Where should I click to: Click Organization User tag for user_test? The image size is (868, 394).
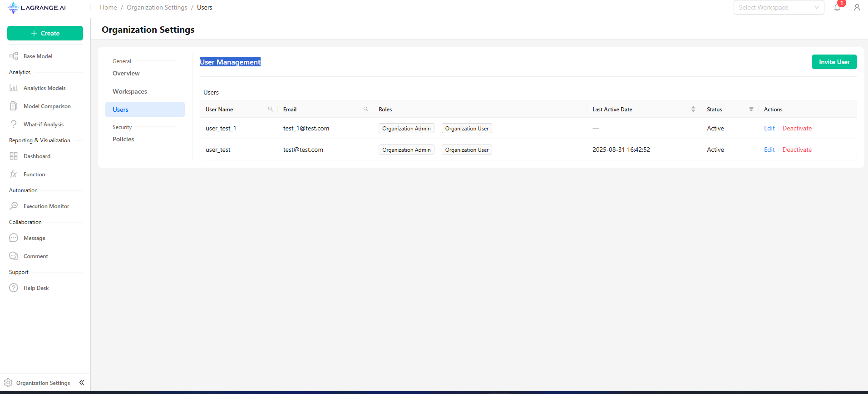point(467,150)
